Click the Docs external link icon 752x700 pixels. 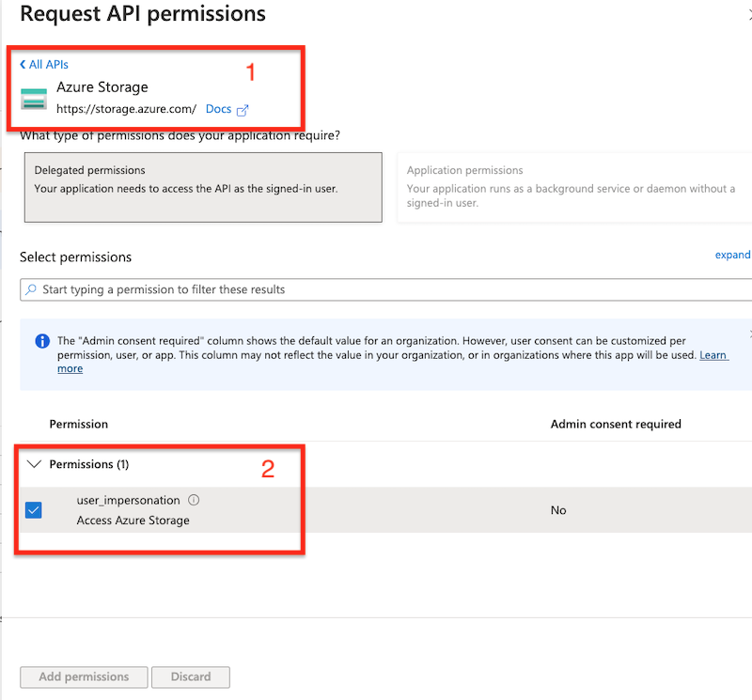[x=243, y=110]
